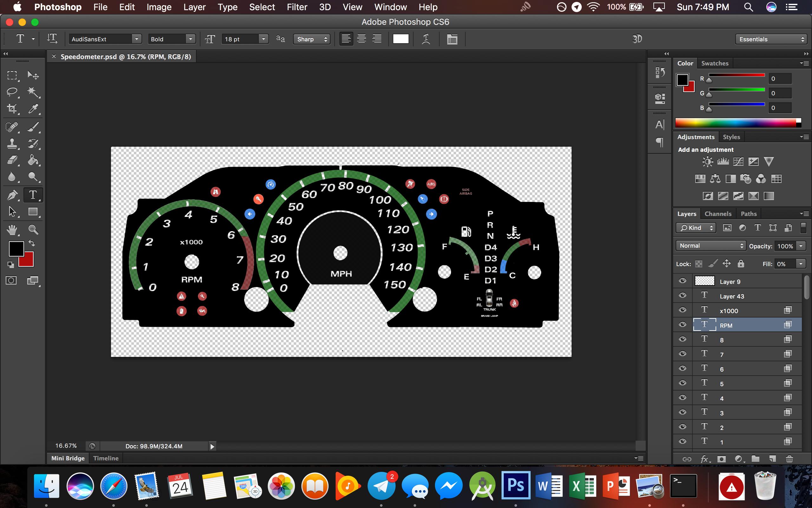This screenshot has height=508, width=812.
Task: Hide layer 1 eye icon
Action: (x=683, y=442)
